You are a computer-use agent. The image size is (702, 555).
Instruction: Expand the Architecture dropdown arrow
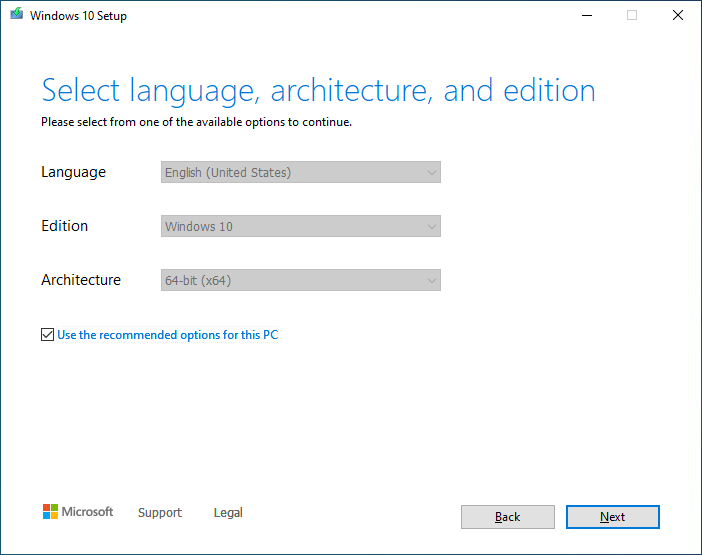click(x=431, y=281)
